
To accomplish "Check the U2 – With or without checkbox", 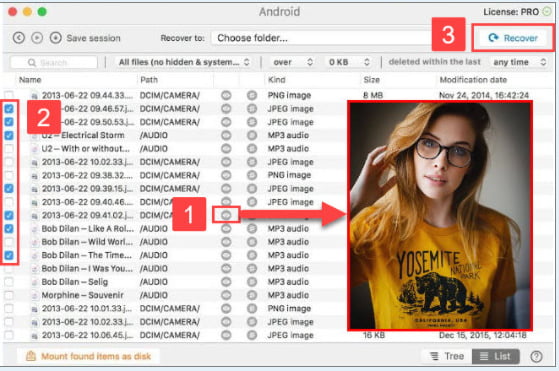I will coord(9,149).
